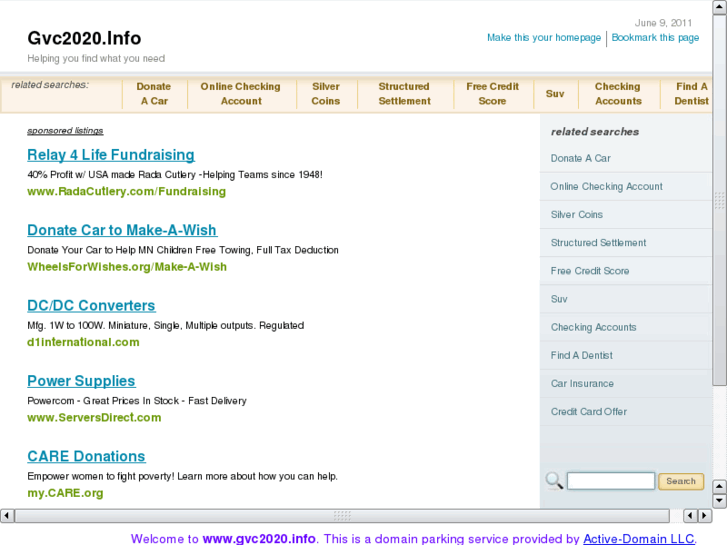
Task: Click Donate Your Car to Help MN description
Action: pyautogui.click(x=183, y=250)
